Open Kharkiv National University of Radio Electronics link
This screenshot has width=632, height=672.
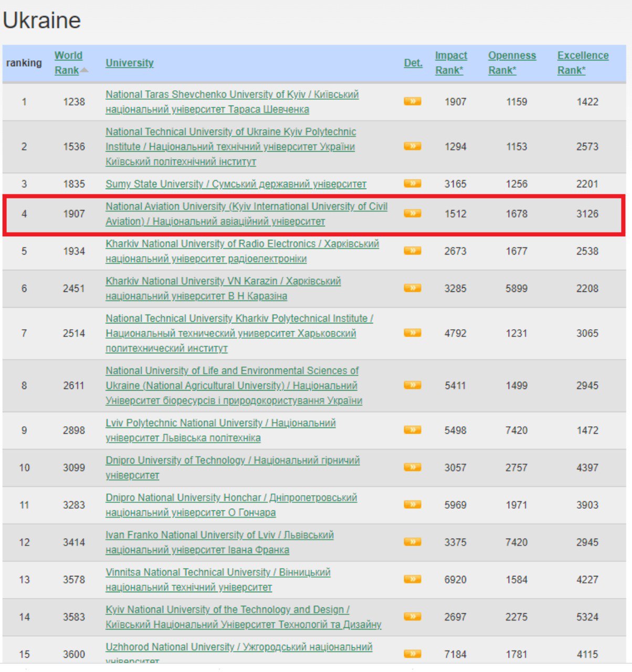(x=242, y=251)
